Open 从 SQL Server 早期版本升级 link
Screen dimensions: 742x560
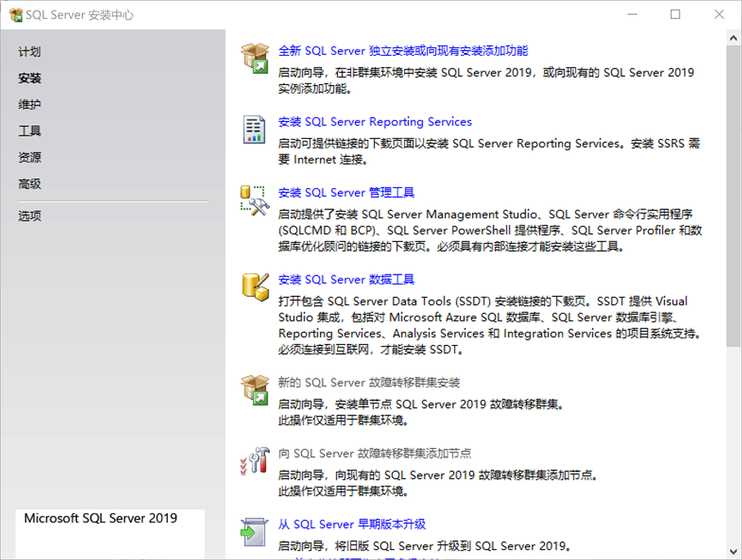tap(352, 525)
